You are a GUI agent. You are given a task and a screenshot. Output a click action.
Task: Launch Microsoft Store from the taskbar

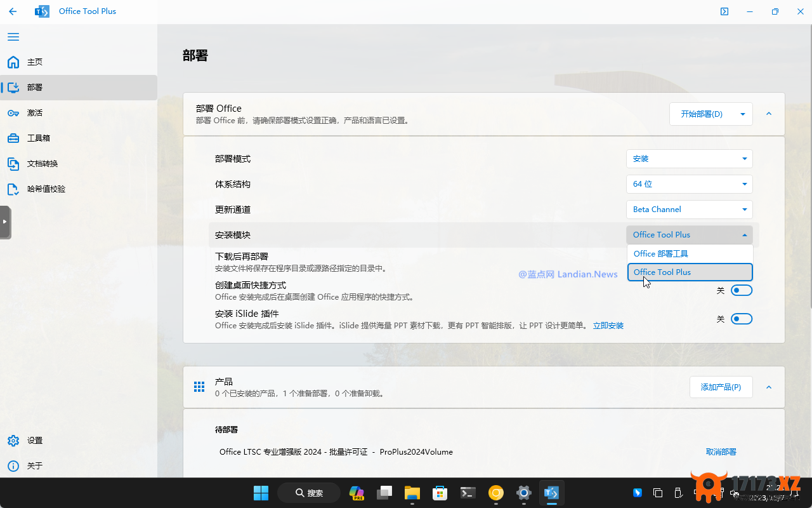tap(440, 493)
